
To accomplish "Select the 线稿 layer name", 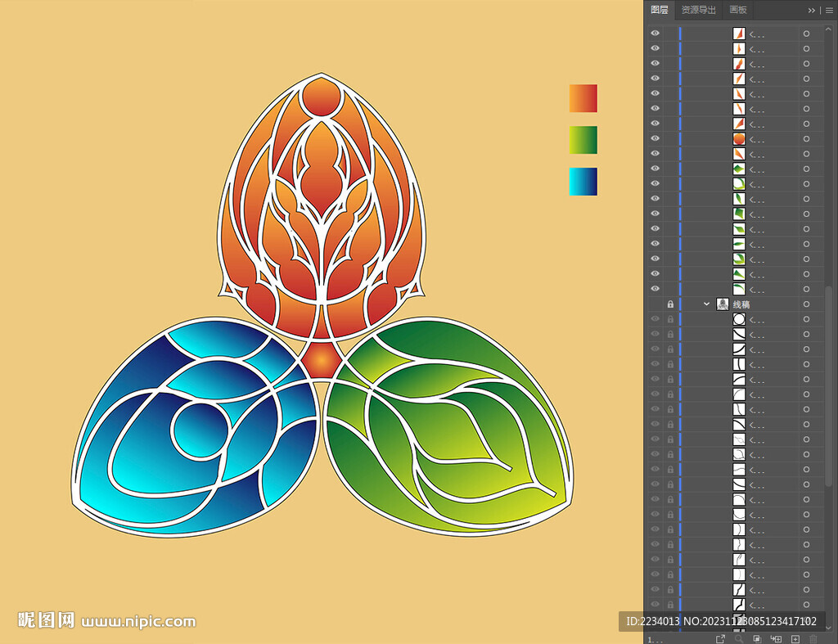I will 741,304.
